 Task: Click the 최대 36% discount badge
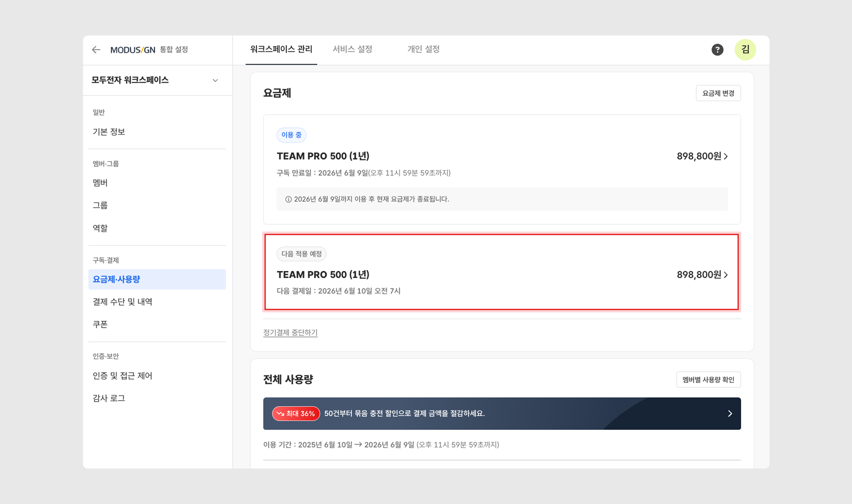(296, 414)
